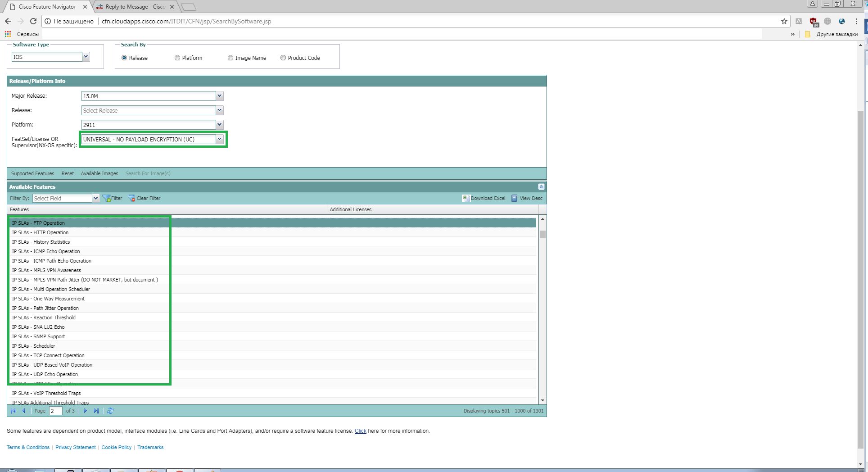Viewport: 868px width, 472px height.
Task: Open the Major Release dropdown
Action: pos(219,96)
